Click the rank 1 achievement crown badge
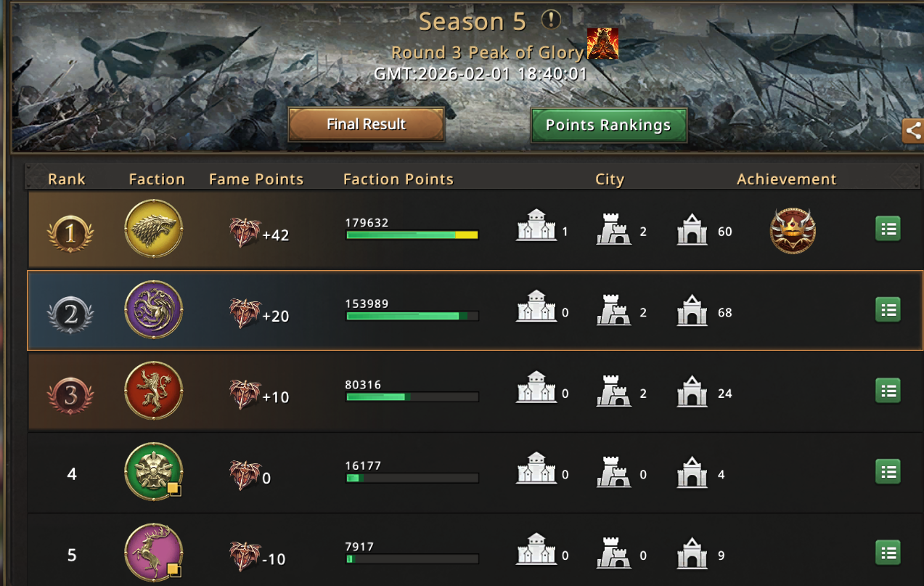The width and height of the screenshot is (924, 586). pyautogui.click(x=793, y=232)
